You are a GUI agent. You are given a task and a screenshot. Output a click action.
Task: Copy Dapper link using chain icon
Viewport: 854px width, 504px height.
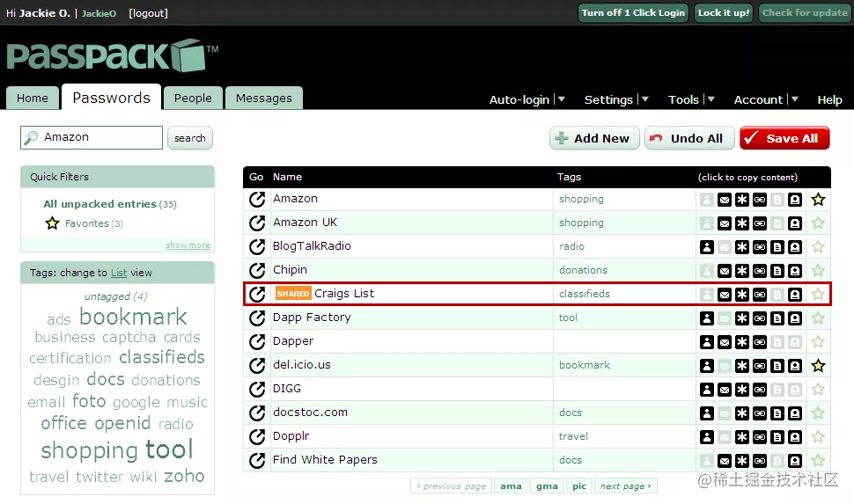click(x=760, y=342)
